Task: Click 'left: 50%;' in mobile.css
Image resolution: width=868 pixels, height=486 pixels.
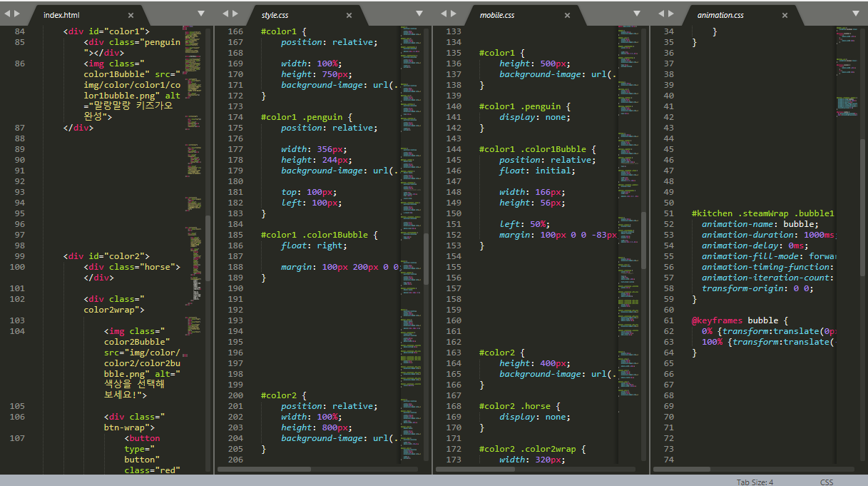Action: (x=524, y=224)
